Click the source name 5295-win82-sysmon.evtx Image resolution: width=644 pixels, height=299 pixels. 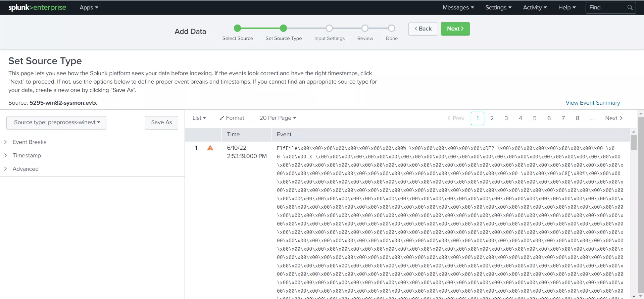tap(63, 103)
